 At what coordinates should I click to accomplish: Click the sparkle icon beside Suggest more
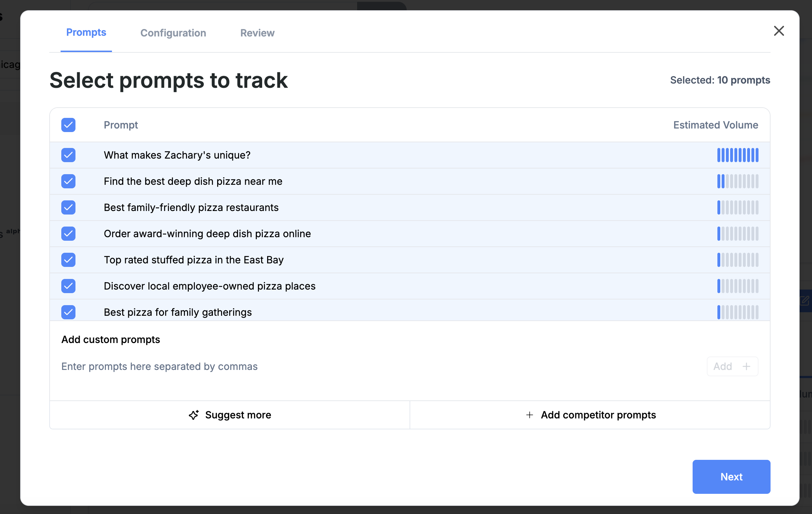(x=194, y=415)
